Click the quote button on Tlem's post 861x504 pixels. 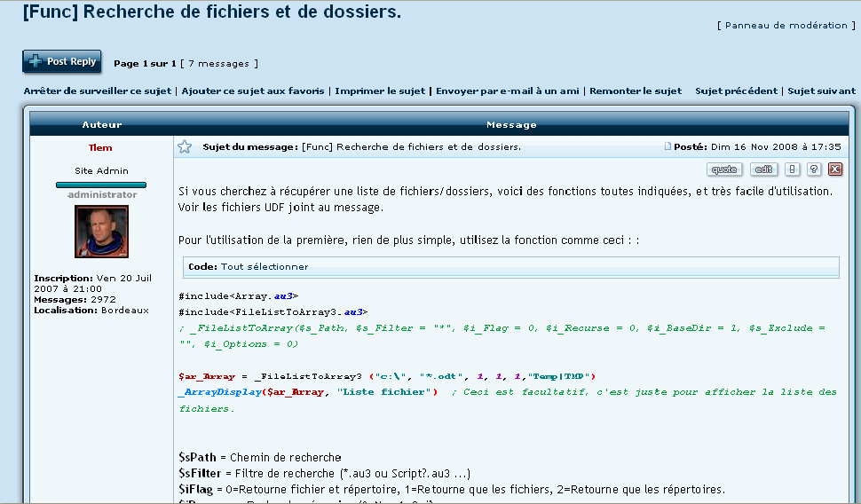click(x=724, y=169)
